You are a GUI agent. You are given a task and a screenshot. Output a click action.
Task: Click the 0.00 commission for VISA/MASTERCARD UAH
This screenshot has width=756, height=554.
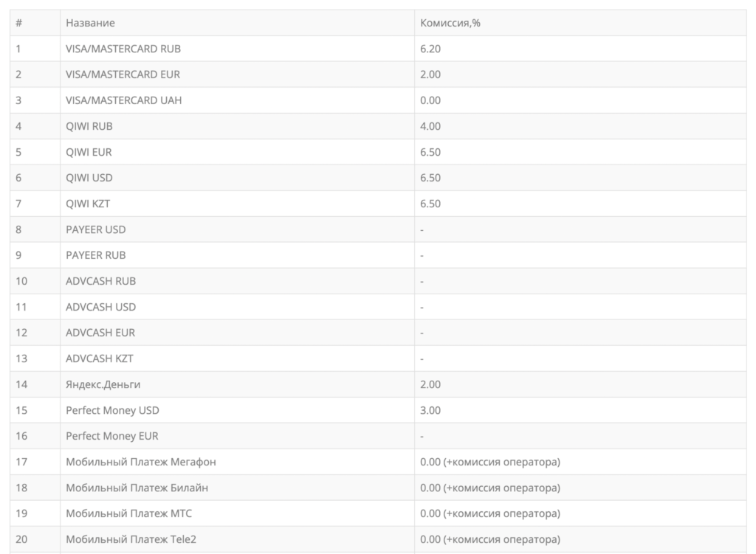[x=430, y=100]
